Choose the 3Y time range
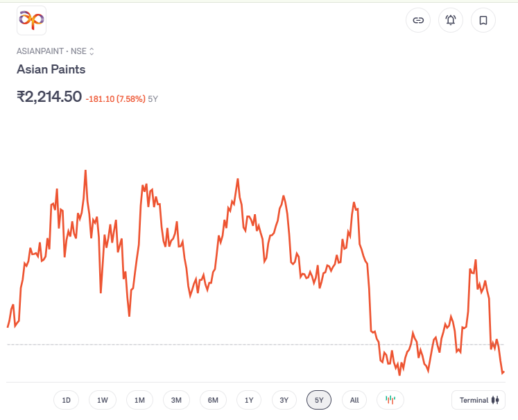The height and width of the screenshot is (420, 518). pyautogui.click(x=284, y=400)
